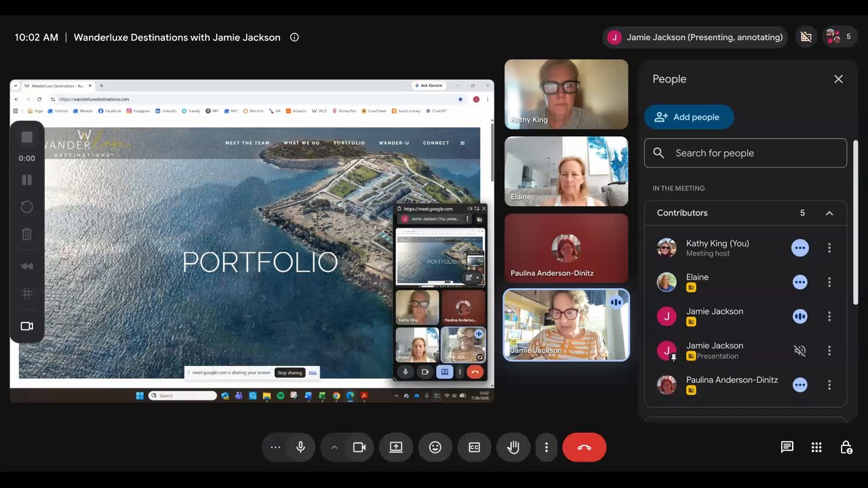
Task: Open the participant count badge showing 5
Action: click(x=839, y=37)
